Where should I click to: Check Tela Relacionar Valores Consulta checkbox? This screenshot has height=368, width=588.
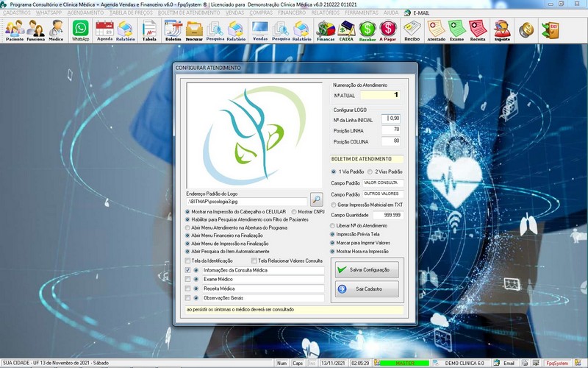pos(254,261)
